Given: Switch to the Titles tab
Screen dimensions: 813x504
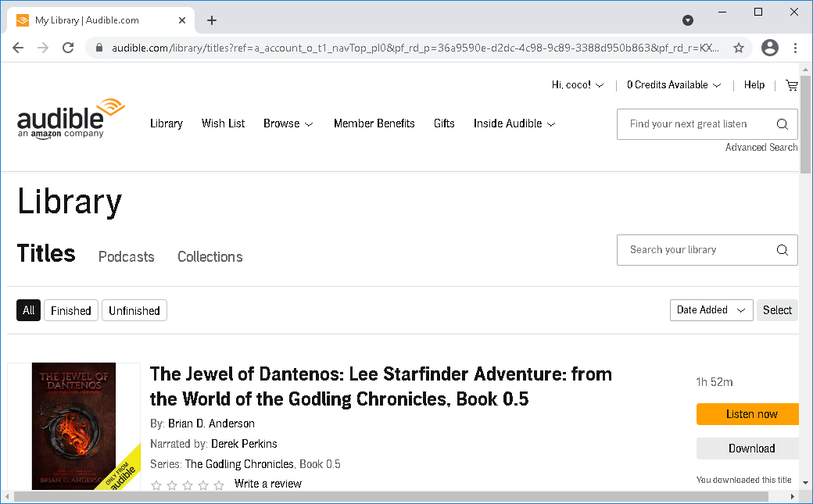Looking at the screenshot, I should click(46, 253).
